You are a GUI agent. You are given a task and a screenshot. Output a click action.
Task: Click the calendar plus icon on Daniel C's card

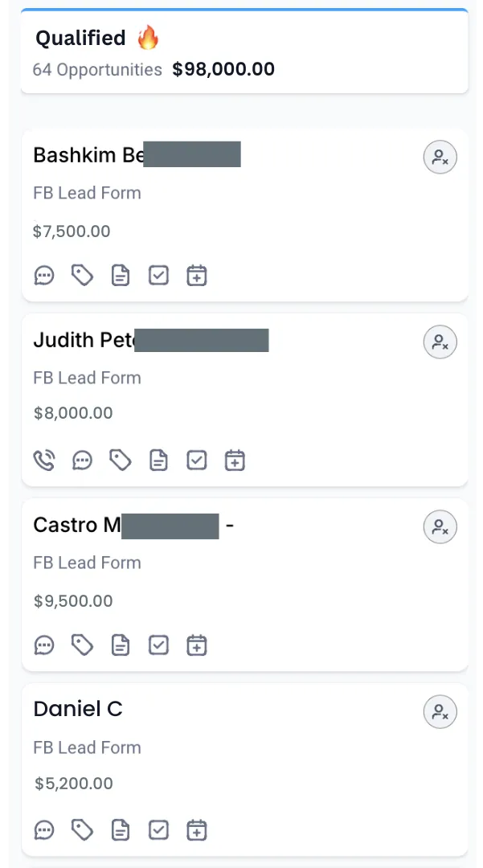click(x=197, y=829)
